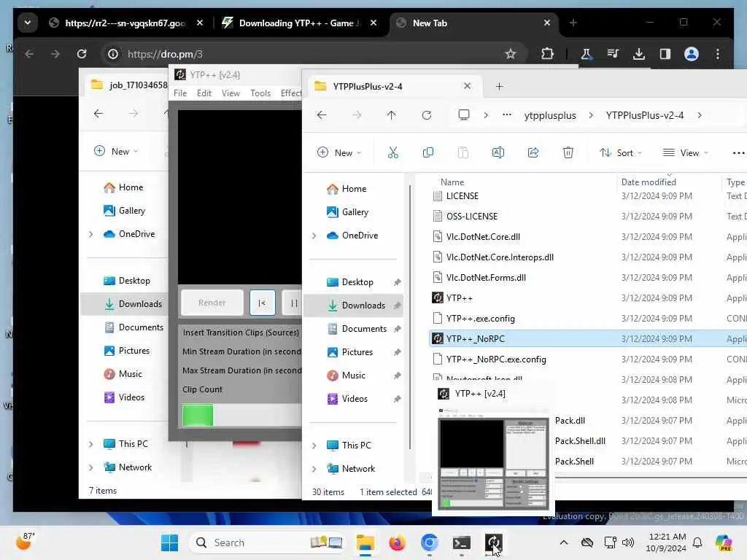
Task: Open the notification bell in system tray
Action: (x=697, y=542)
